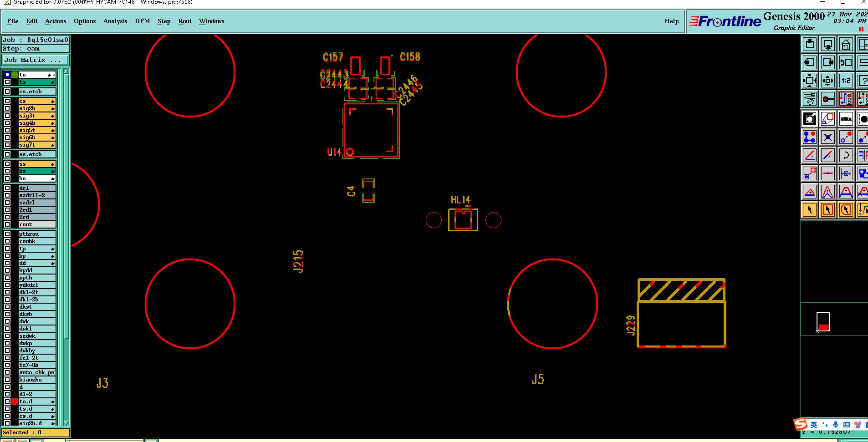Toggle the visibility box for layer ts
The width and height of the screenshot is (868, 442).
tap(7, 82)
